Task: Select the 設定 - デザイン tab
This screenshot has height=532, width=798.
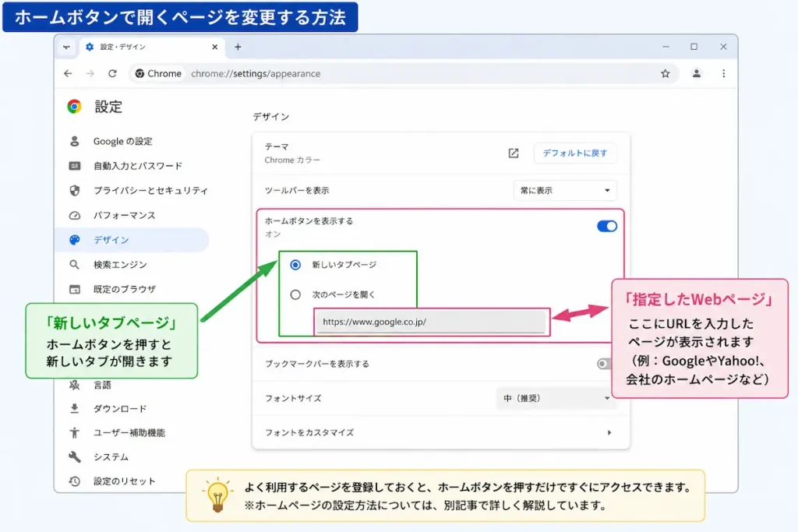Action: coord(151,47)
